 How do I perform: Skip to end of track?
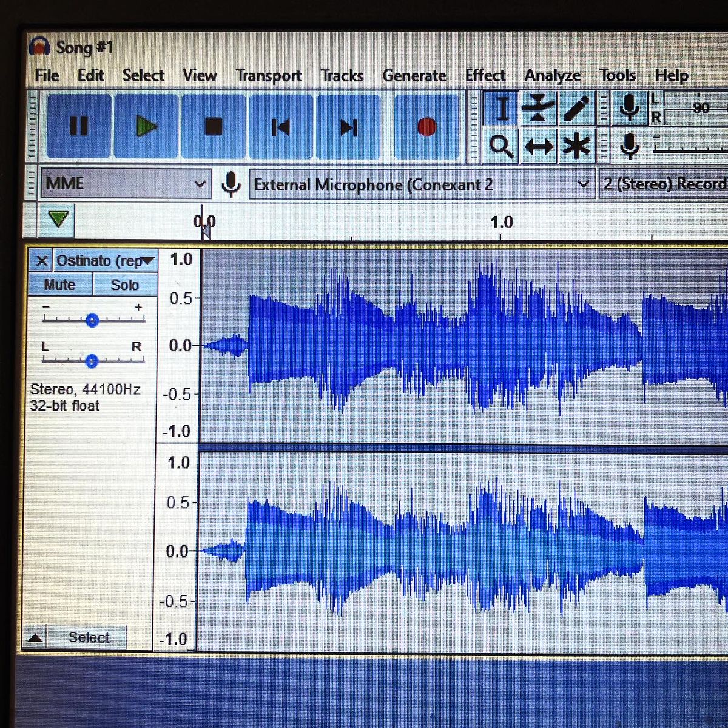point(348,127)
